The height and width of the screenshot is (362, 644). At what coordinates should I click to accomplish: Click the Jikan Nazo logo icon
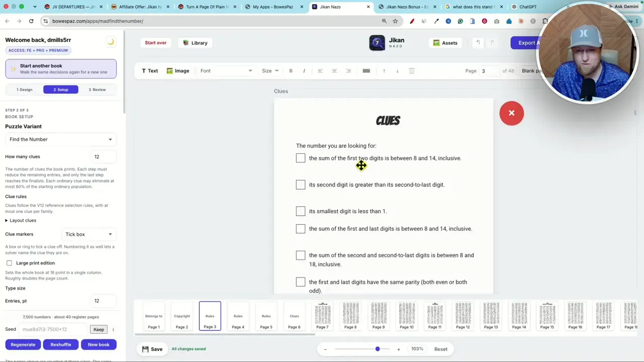coord(377,43)
